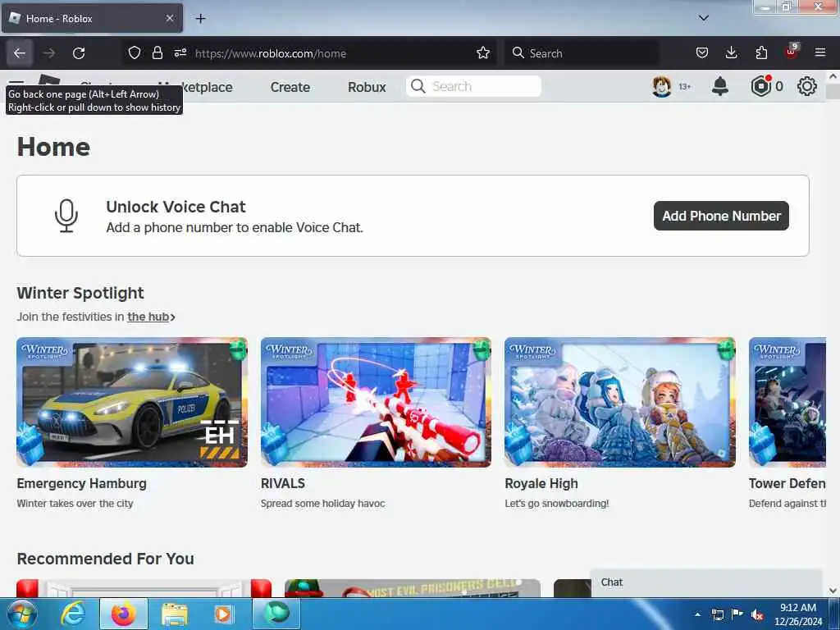Click "Winter takes over the city" text

pos(75,504)
